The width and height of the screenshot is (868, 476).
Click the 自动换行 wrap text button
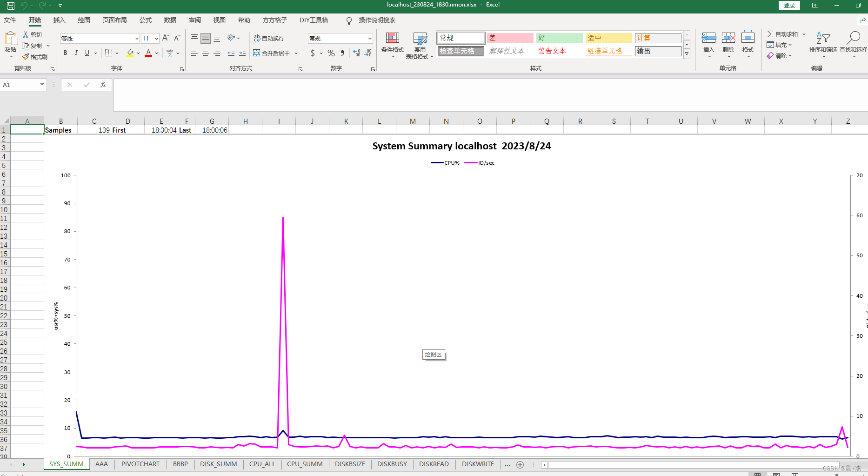[x=269, y=38]
